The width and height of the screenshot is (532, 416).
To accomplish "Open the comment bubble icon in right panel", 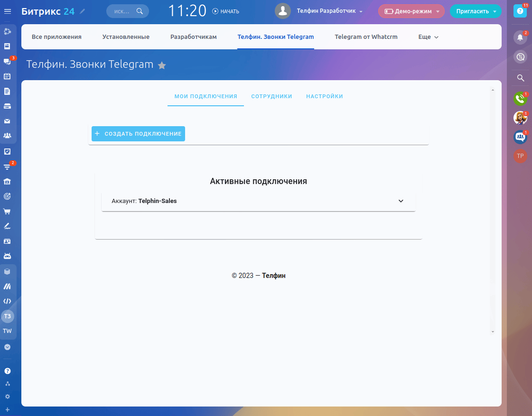I will point(520,56).
